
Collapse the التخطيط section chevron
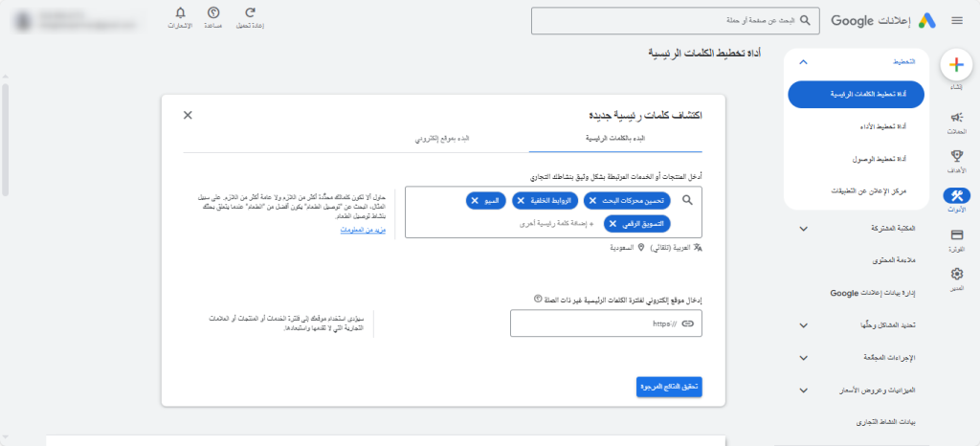point(802,62)
